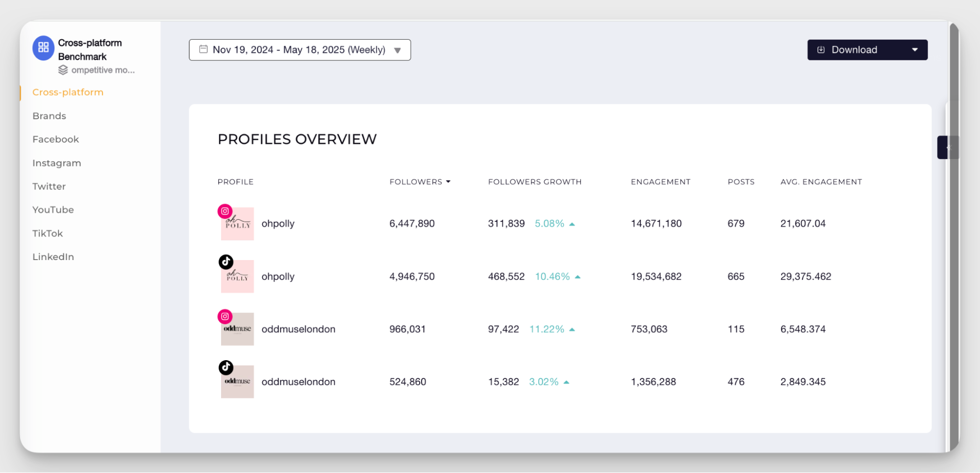Image resolution: width=980 pixels, height=473 pixels.
Task: Click the download icon on Download button
Action: click(x=821, y=50)
